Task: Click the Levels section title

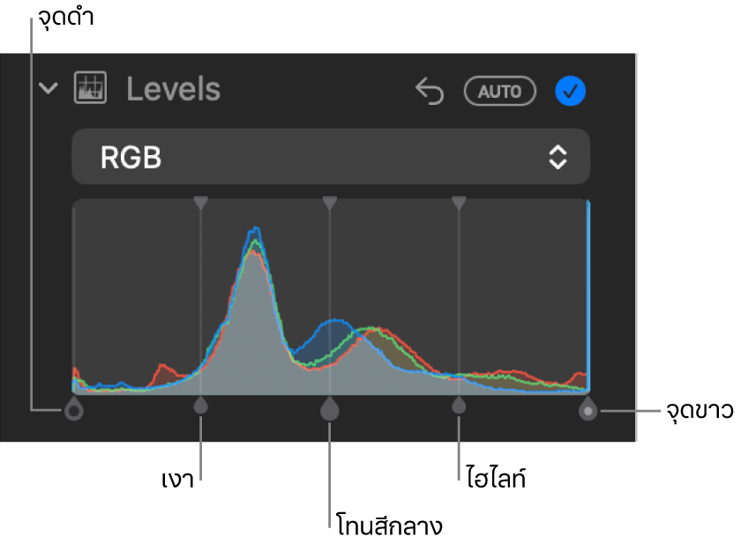Action: pyautogui.click(x=173, y=89)
